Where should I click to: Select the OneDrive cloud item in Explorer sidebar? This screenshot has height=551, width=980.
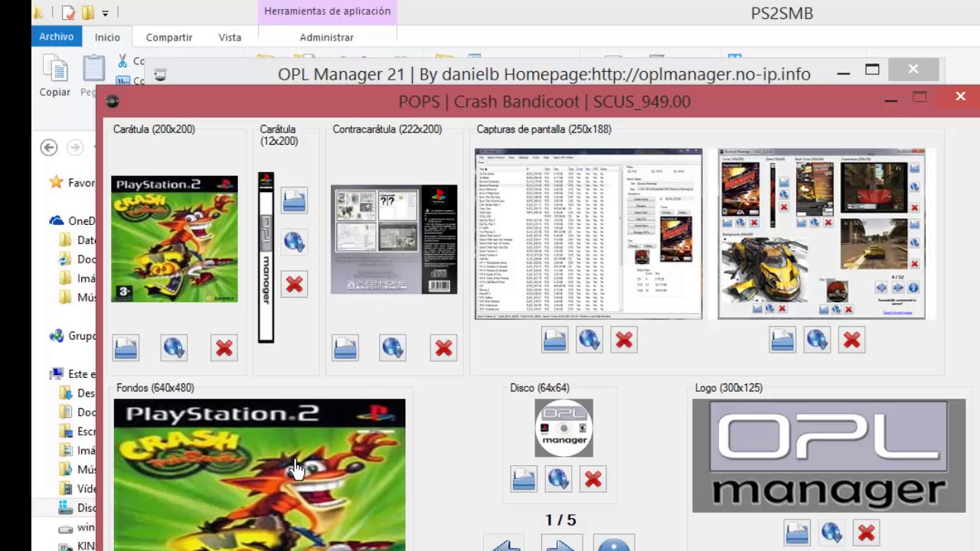coord(73,221)
